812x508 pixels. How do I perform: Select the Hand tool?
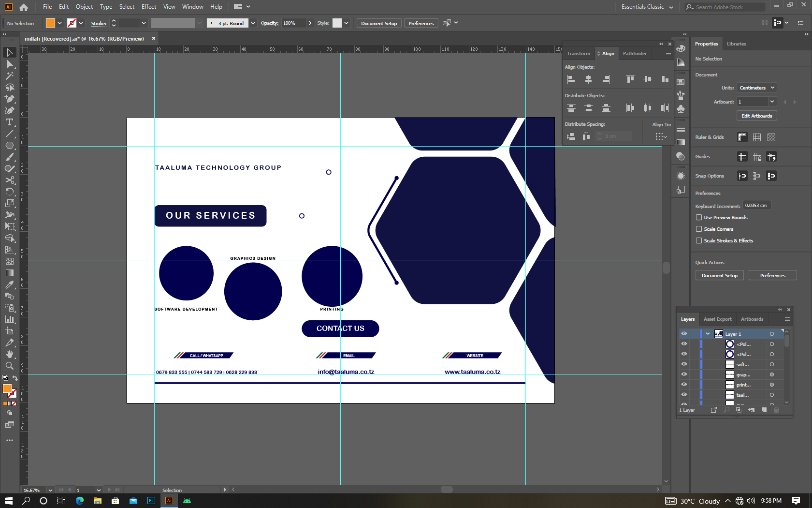point(10,354)
